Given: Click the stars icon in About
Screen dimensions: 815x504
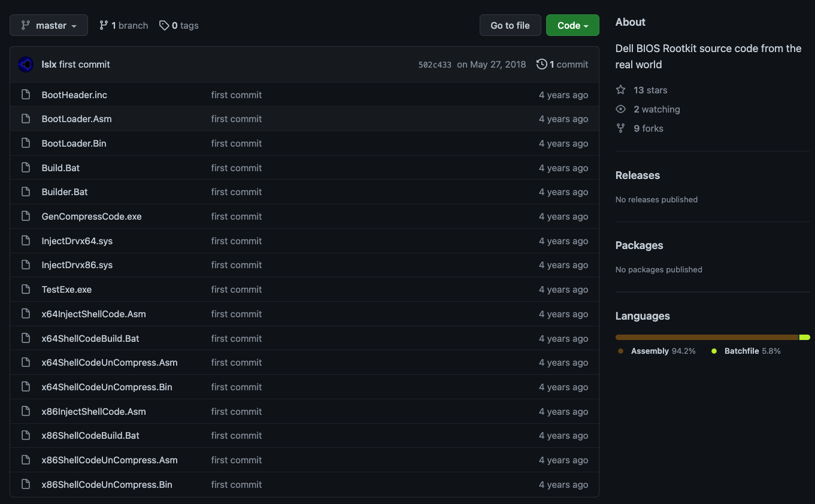Looking at the screenshot, I should click(620, 90).
